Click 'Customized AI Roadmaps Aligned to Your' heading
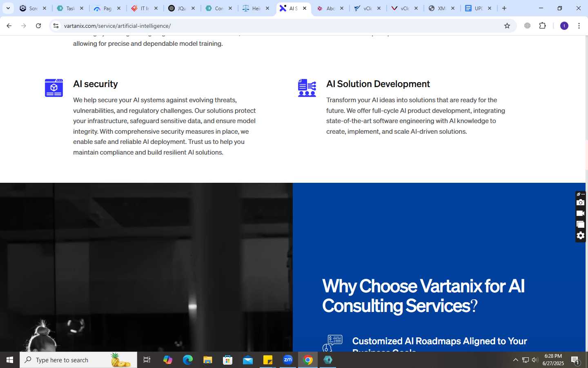This screenshot has height=368, width=588. click(x=440, y=341)
